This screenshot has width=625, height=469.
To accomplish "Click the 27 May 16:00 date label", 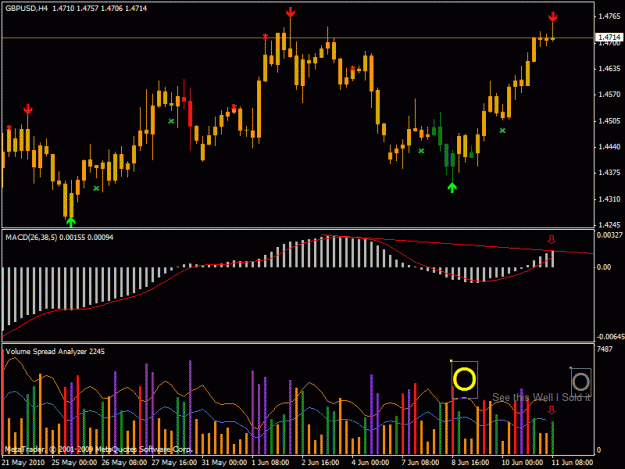I will [x=174, y=463].
